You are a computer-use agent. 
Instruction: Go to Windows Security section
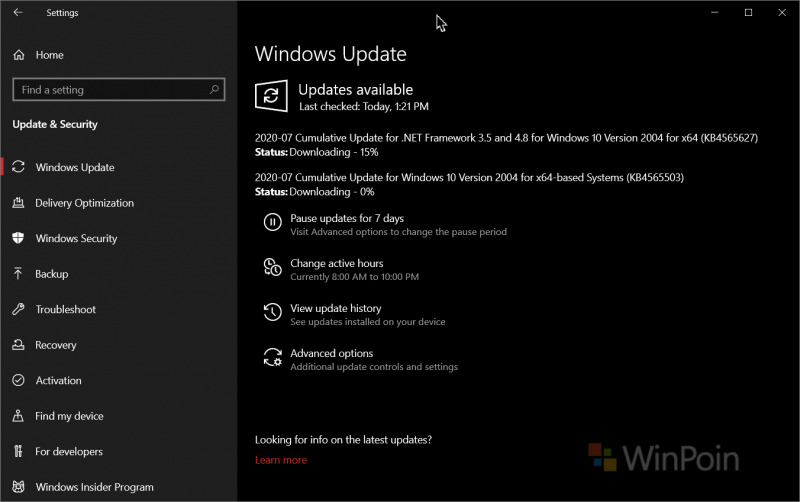(77, 238)
